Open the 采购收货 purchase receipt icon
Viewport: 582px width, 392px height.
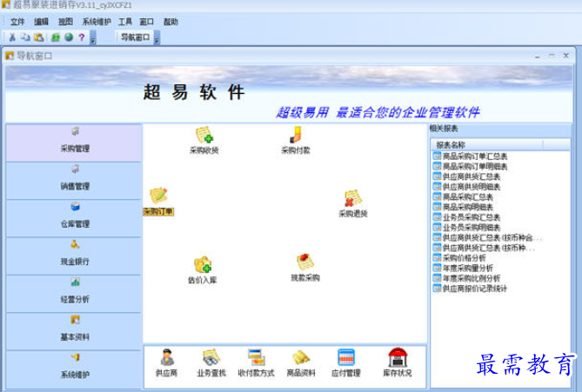click(x=204, y=140)
